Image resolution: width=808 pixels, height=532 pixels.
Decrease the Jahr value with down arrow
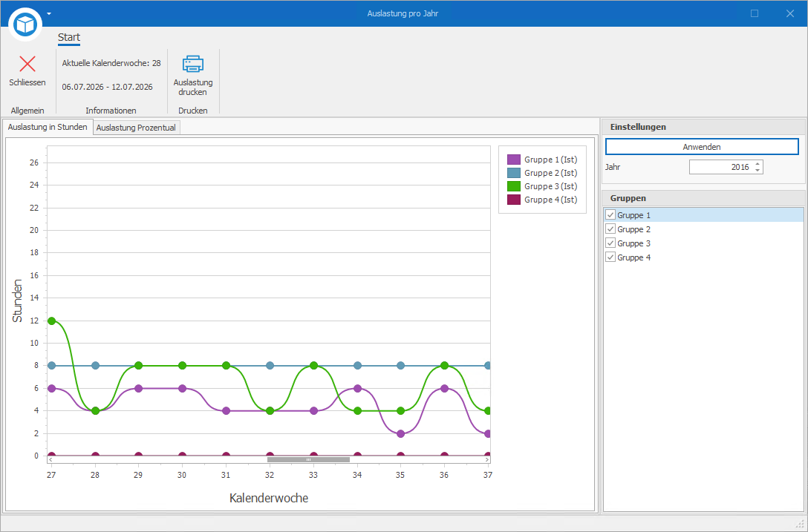pyautogui.click(x=757, y=171)
